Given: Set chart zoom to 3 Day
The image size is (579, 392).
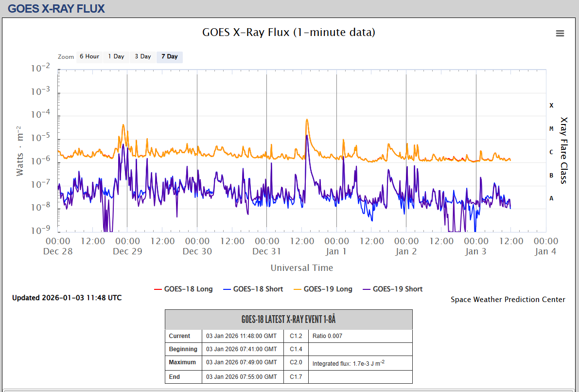Looking at the screenshot, I should click(x=143, y=56).
